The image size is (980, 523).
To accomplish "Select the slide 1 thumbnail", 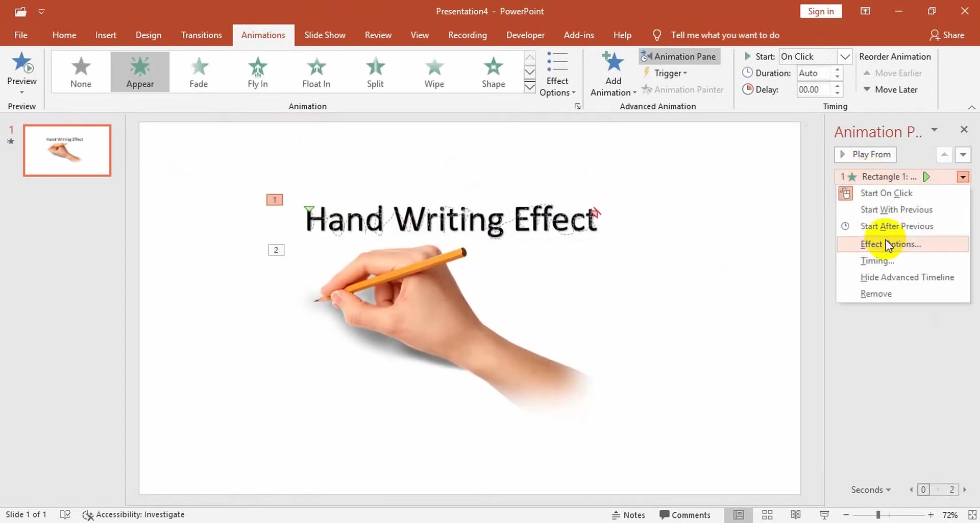I will (x=67, y=150).
